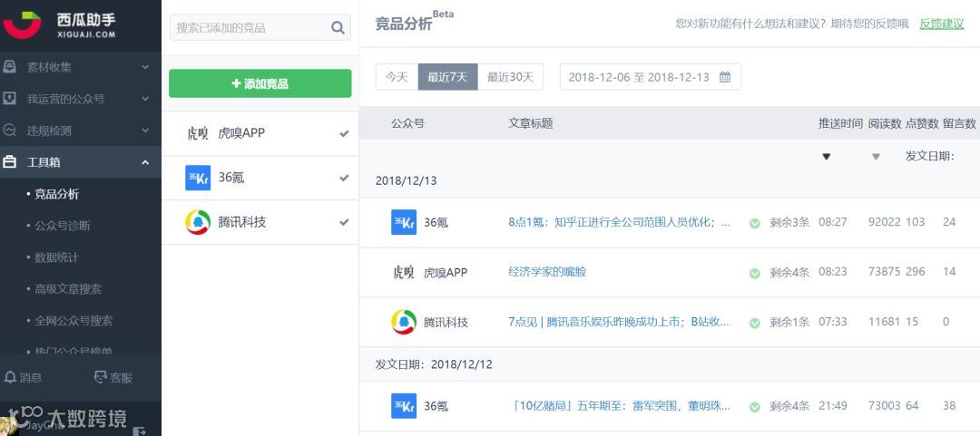
Task: Click green status icon in 08:23 row
Action: pos(754,273)
